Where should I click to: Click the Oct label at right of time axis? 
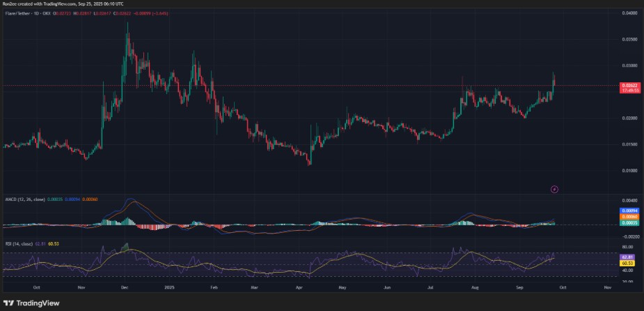click(x=562, y=286)
